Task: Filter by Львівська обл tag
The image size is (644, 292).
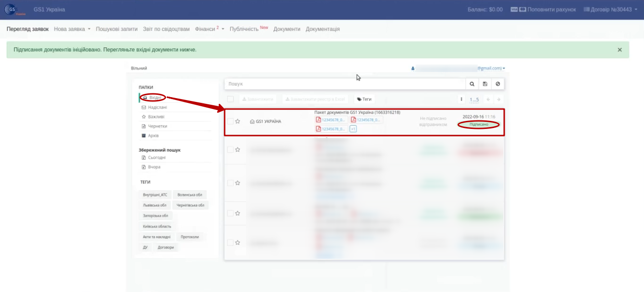Action: 155,205
